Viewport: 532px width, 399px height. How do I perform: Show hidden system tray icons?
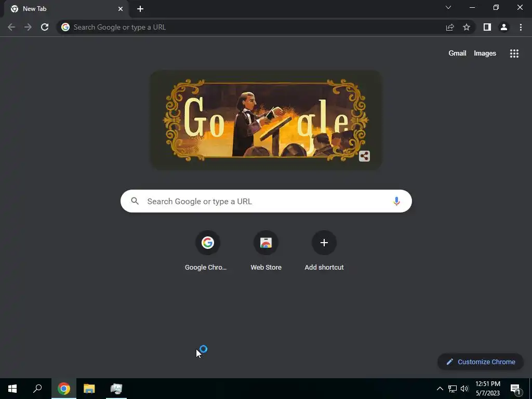pos(440,389)
